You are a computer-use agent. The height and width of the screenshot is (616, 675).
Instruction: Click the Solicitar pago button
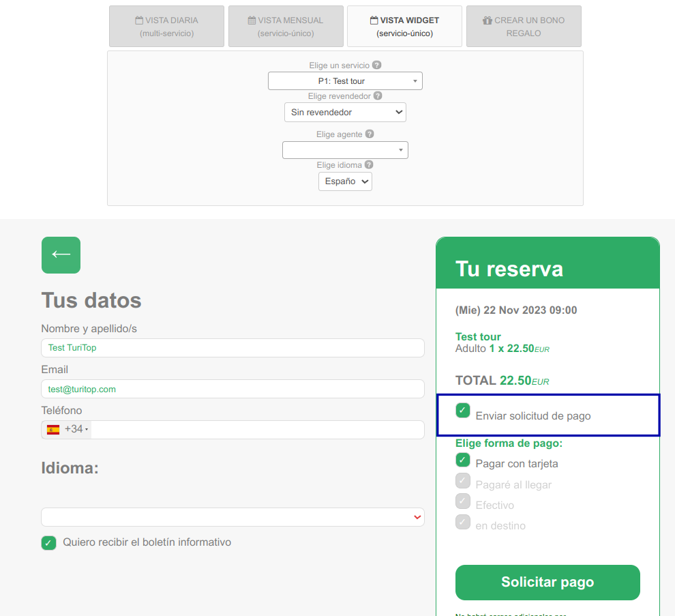point(547,583)
